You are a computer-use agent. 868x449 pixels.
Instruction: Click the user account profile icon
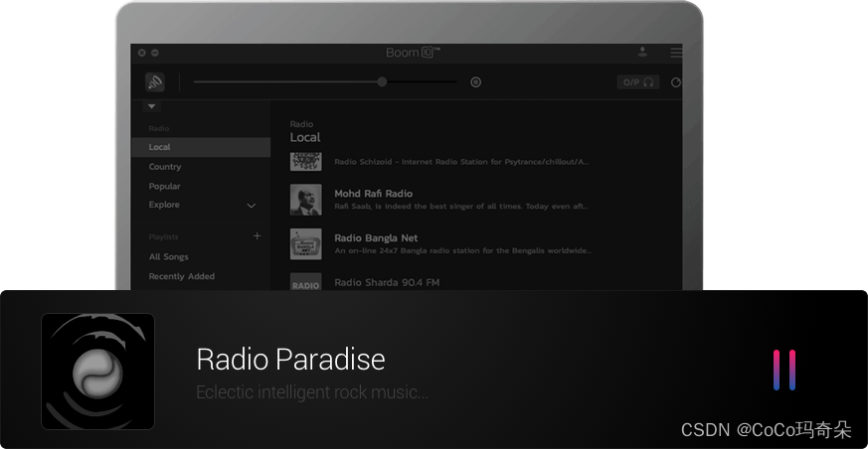642,53
